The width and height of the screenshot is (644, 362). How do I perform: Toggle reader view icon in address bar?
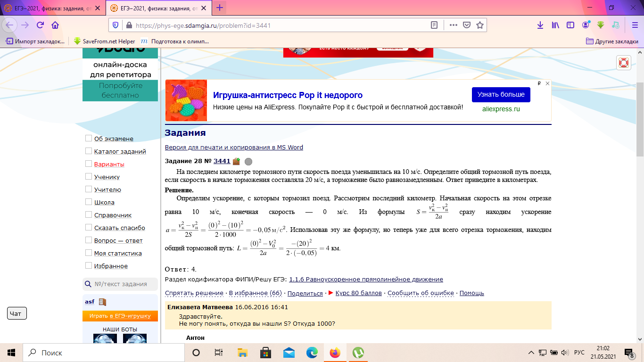click(435, 25)
